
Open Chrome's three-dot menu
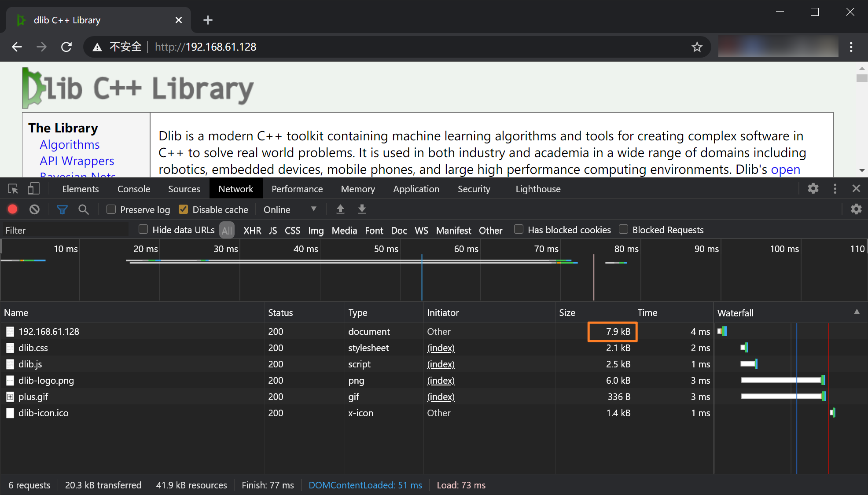pos(851,47)
